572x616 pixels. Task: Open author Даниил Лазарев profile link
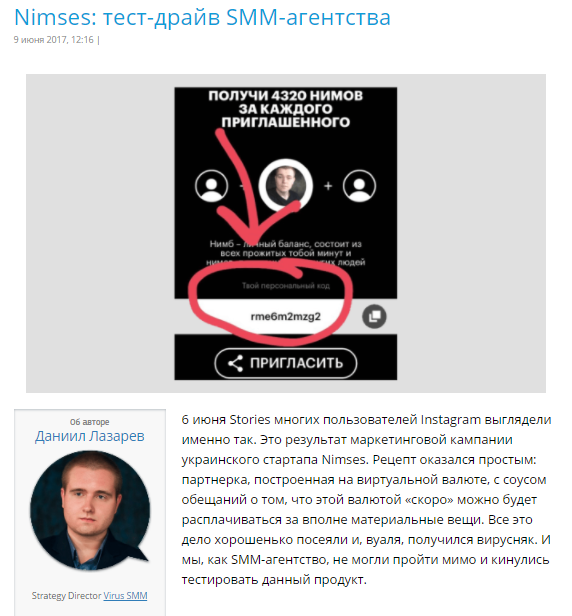[x=90, y=436]
